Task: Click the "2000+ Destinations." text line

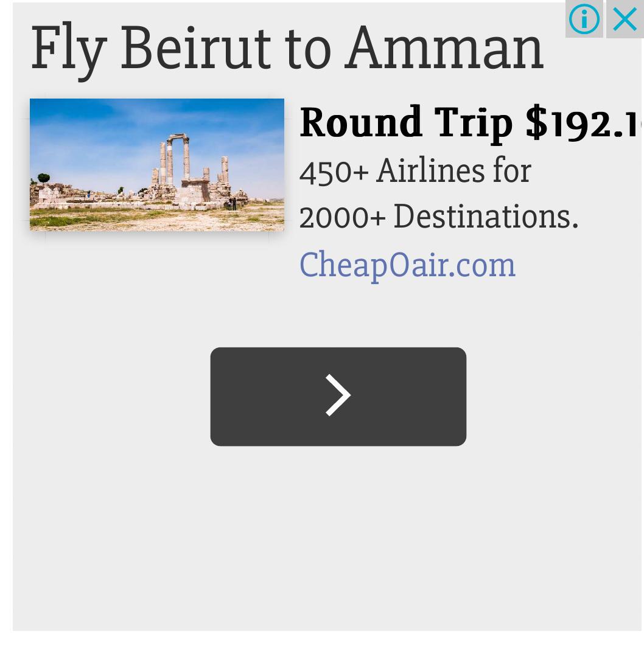Action: pos(438,217)
